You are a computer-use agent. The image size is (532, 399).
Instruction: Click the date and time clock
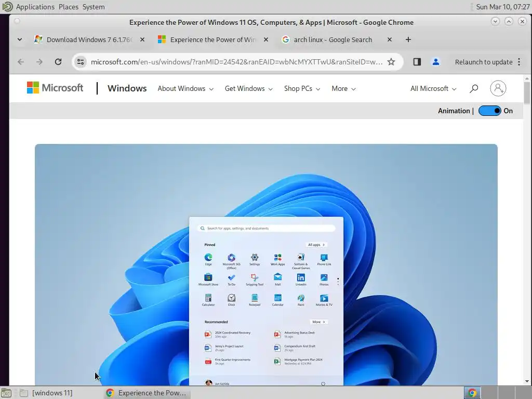pos(502,7)
